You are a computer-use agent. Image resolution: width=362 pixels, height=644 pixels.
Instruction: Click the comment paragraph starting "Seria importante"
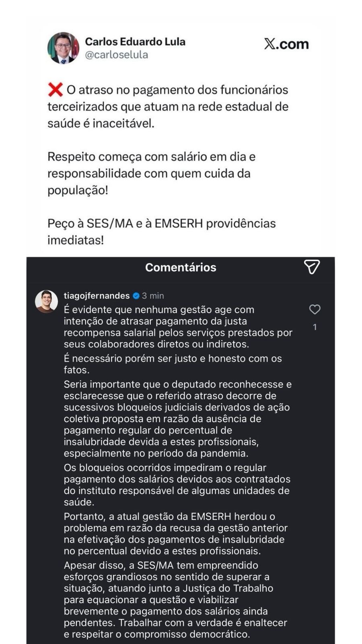[x=178, y=419]
